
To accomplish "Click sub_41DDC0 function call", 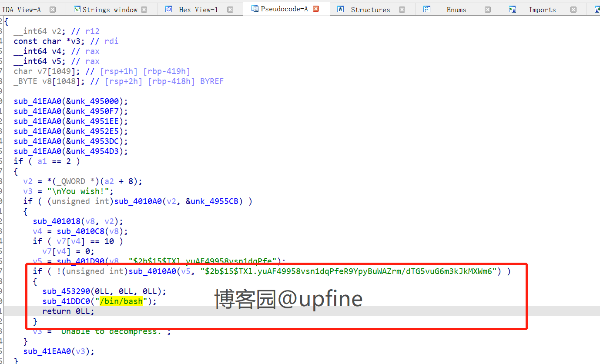I will pyautogui.click(x=66, y=301).
